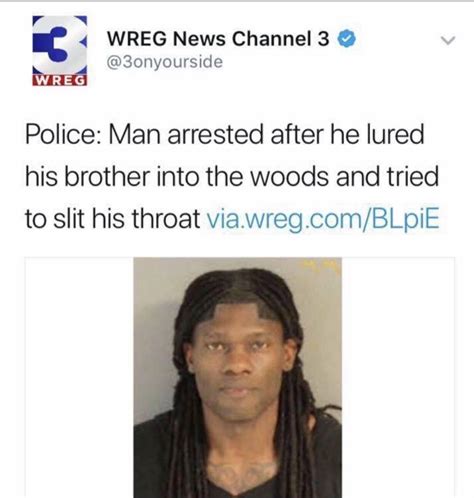Click the blank card space right of photo
Screen dimensions: 474x498
pyautogui.click(x=398, y=377)
